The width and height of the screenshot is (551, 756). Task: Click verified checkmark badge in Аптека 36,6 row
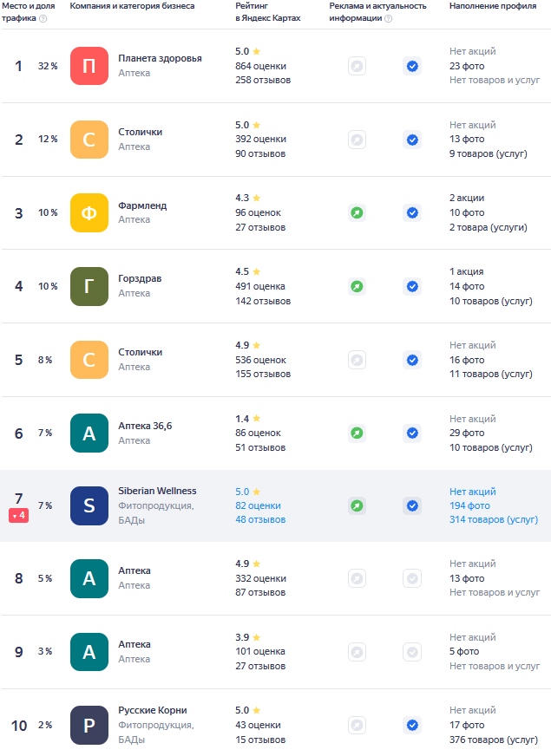pos(412,433)
